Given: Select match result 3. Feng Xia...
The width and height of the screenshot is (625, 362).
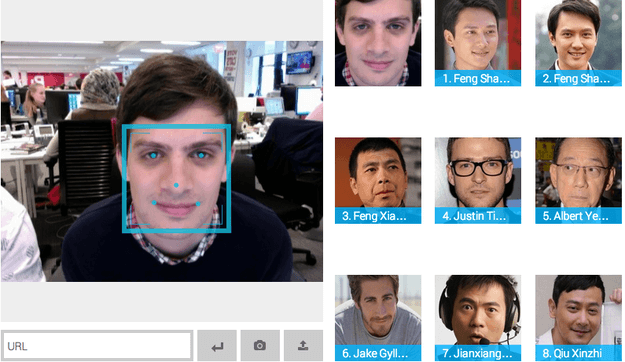Looking at the screenshot, I should point(378,181).
